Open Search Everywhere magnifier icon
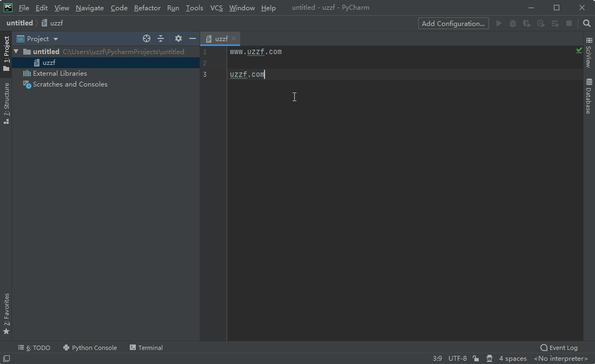 pyautogui.click(x=587, y=24)
